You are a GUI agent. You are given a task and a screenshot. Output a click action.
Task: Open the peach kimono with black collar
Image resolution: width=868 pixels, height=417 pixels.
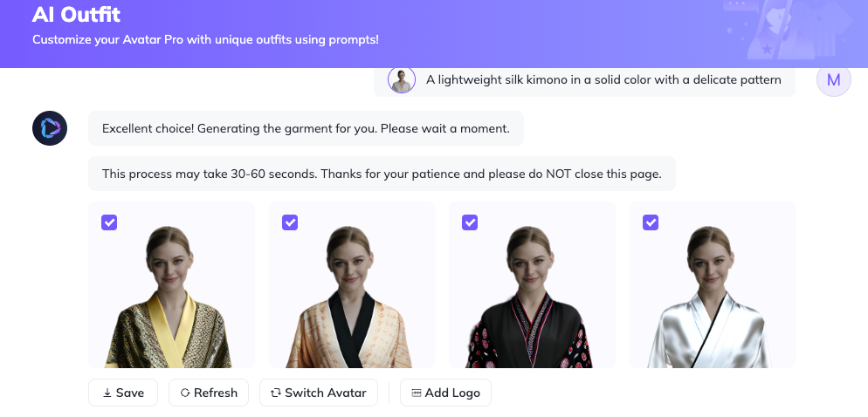click(351, 297)
